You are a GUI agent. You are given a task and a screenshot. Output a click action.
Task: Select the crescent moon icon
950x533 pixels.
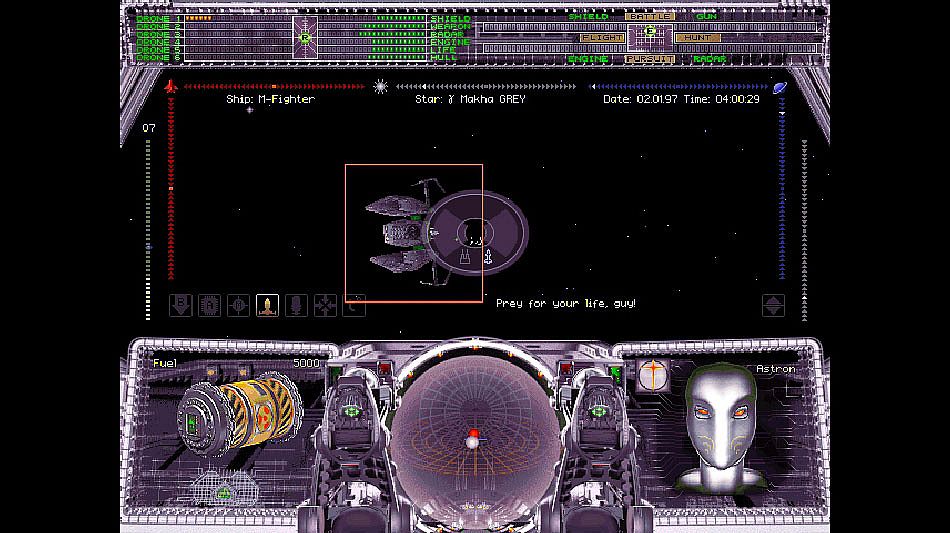(x=354, y=305)
